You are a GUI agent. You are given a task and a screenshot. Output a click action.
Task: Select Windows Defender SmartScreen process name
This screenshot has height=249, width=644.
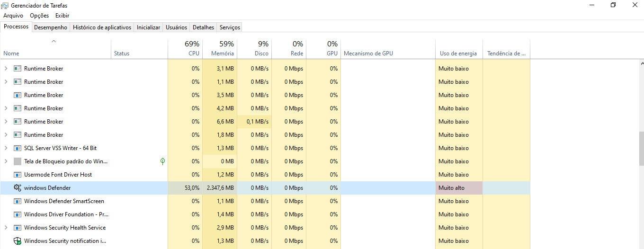pyautogui.click(x=64, y=201)
